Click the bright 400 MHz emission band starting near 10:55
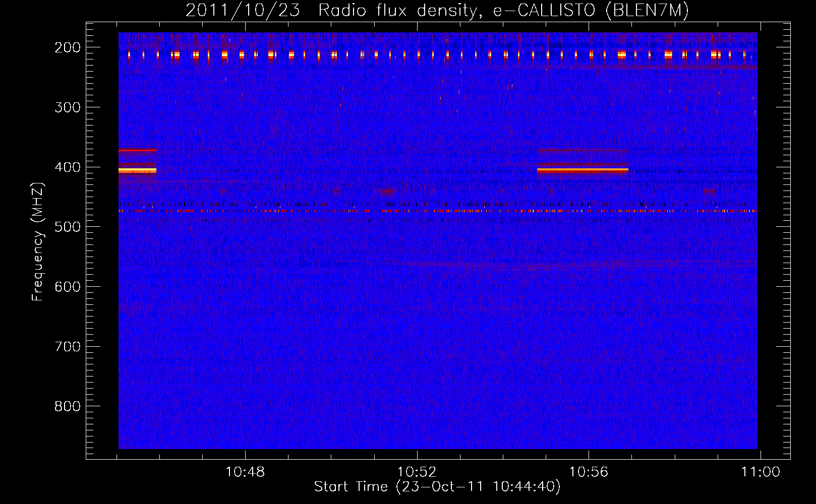The height and width of the screenshot is (504, 816). coord(582,170)
